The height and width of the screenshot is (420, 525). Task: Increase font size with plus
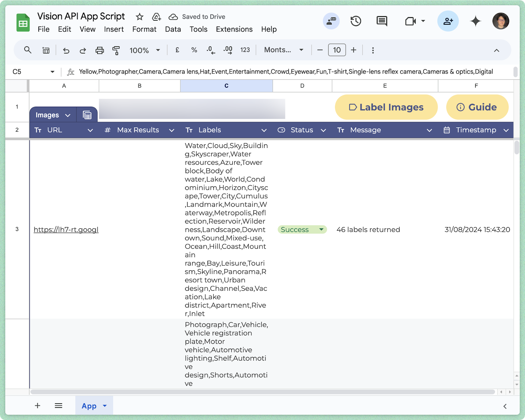tap(353, 50)
